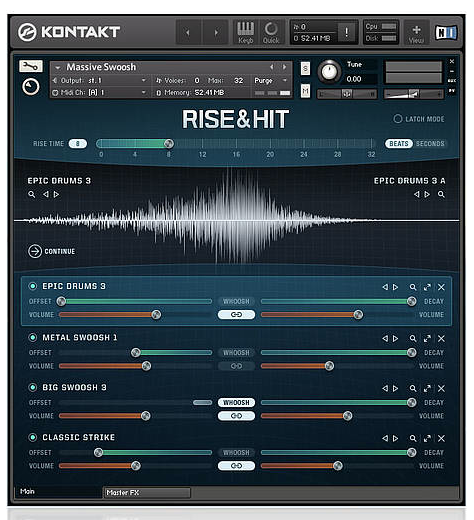Click Epic Drums 3 offset slider handle
Image resolution: width=474 pixels, height=520 pixels.
point(61,301)
